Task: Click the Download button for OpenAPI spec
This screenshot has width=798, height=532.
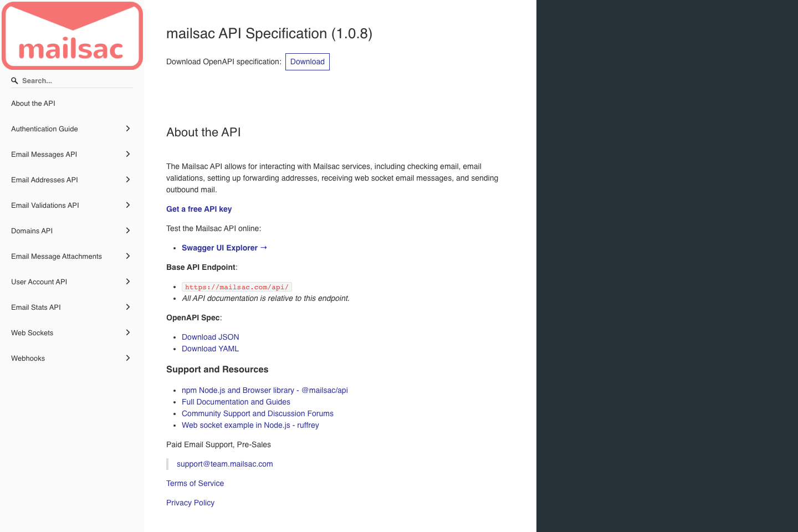Action: [307, 62]
